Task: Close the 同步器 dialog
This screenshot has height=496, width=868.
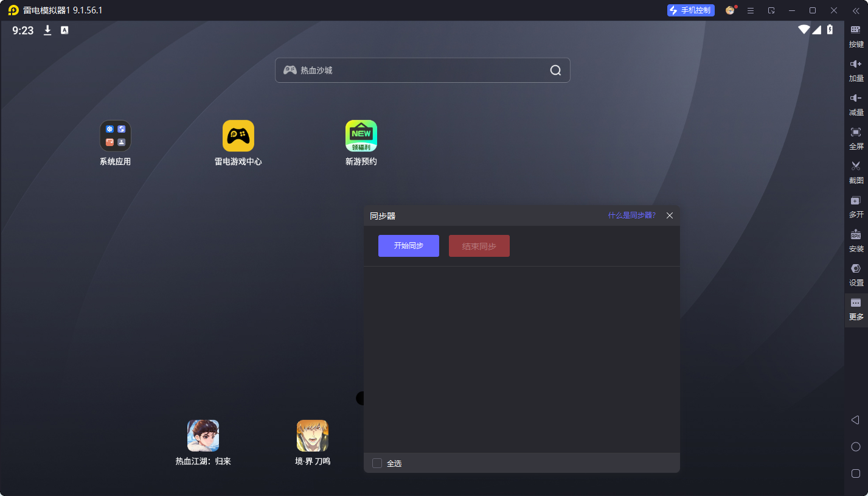Action: click(x=670, y=215)
